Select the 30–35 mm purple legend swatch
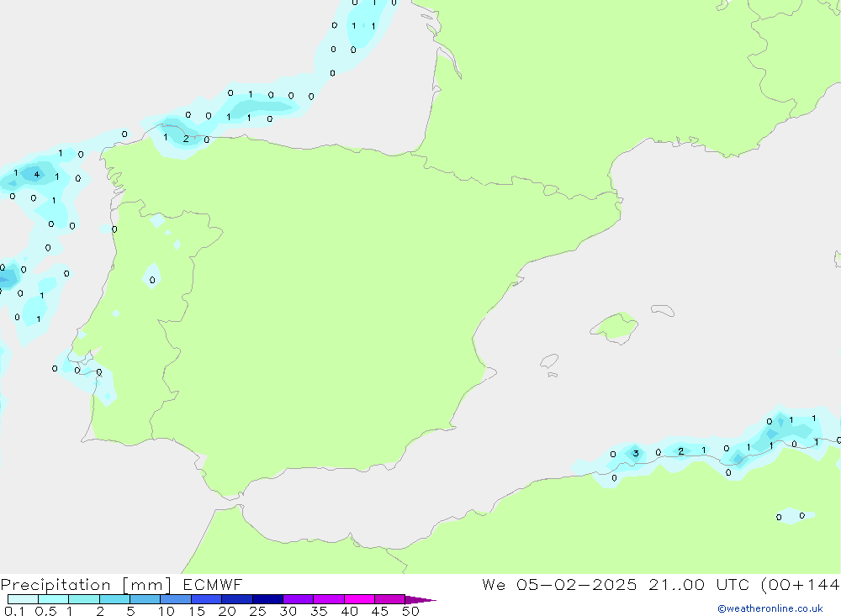This screenshot has width=841, height=616. point(299,599)
